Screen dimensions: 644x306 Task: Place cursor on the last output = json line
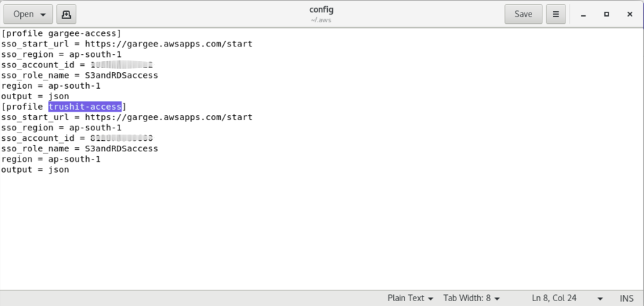pyautogui.click(x=35, y=169)
